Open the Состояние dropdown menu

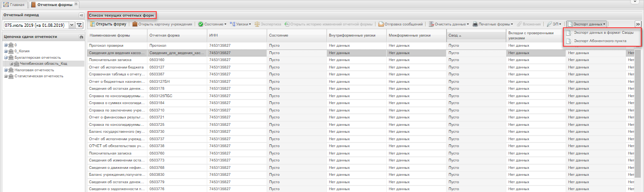pyautogui.click(x=212, y=24)
